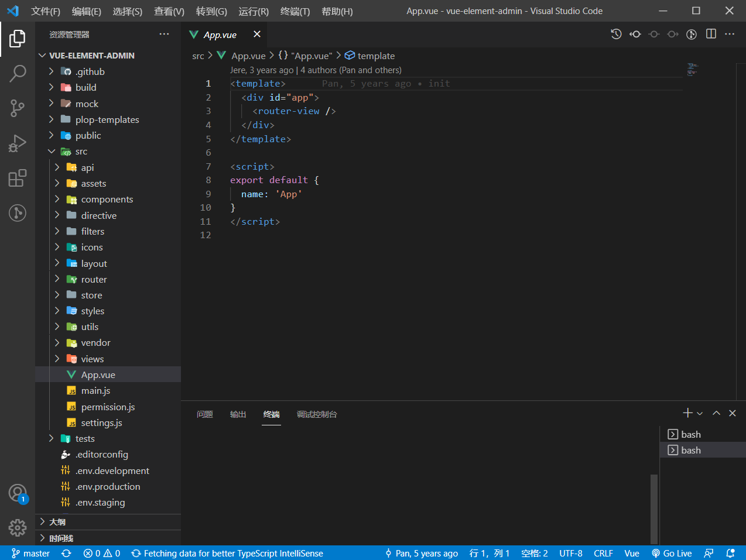Open file history clock icon in editor toolbar
Viewport: 746px width, 560px height.
coord(616,34)
